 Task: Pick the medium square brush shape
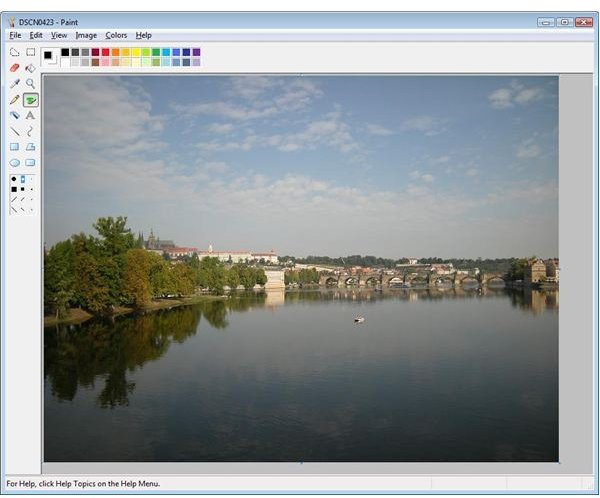[23, 189]
